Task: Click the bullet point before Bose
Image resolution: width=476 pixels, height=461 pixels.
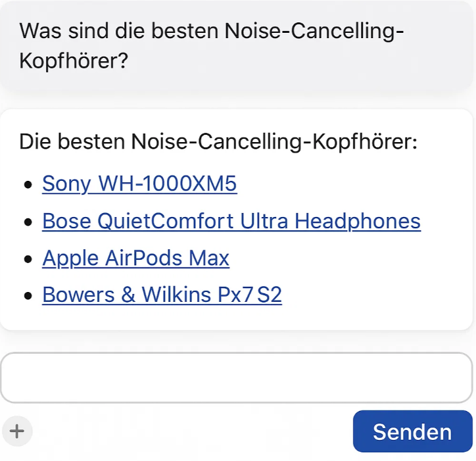Action: 28,222
